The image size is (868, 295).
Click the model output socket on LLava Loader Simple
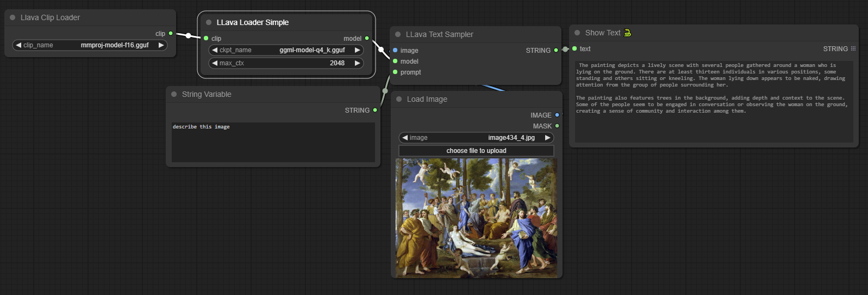pos(367,38)
